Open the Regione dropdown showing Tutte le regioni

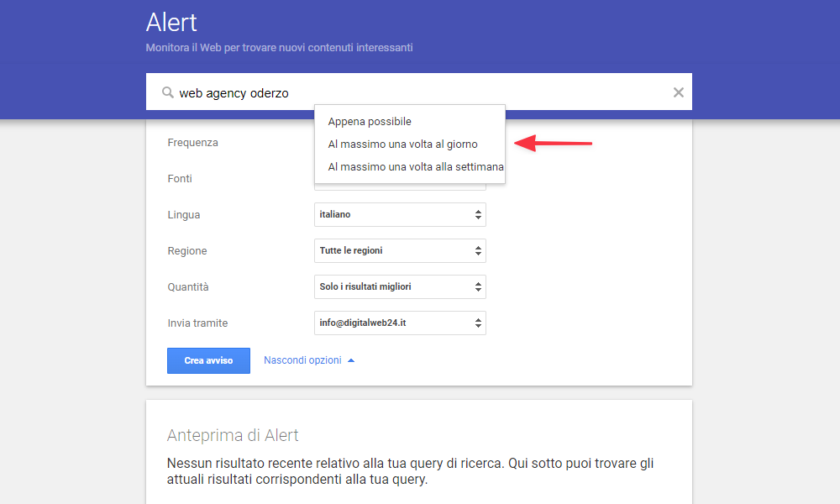click(x=400, y=250)
